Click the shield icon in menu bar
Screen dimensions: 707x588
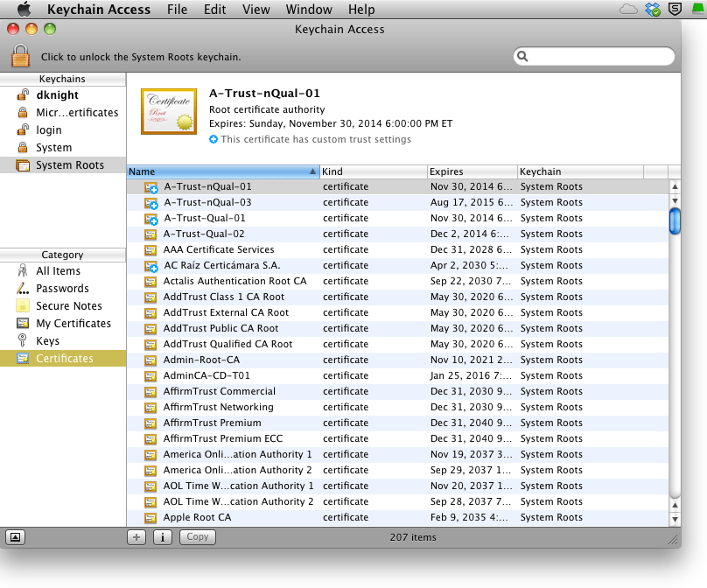675,9
